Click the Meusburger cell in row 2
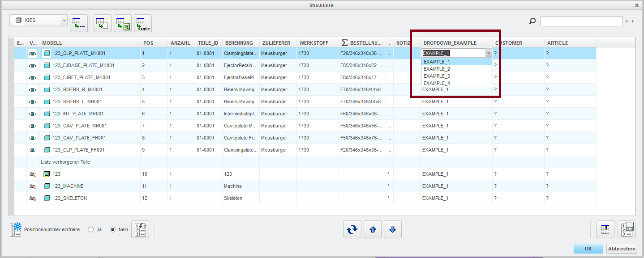The width and height of the screenshot is (644, 258). [278, 65]
